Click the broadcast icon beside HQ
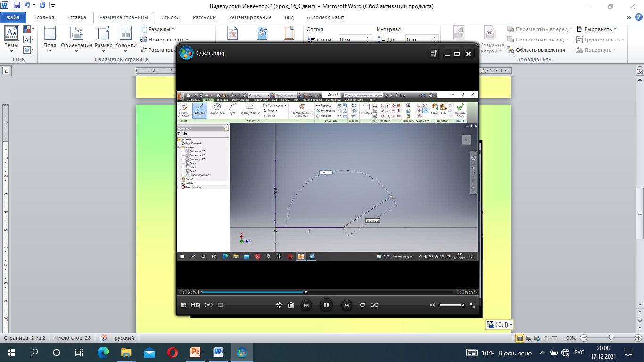 [x=208, y=305]
